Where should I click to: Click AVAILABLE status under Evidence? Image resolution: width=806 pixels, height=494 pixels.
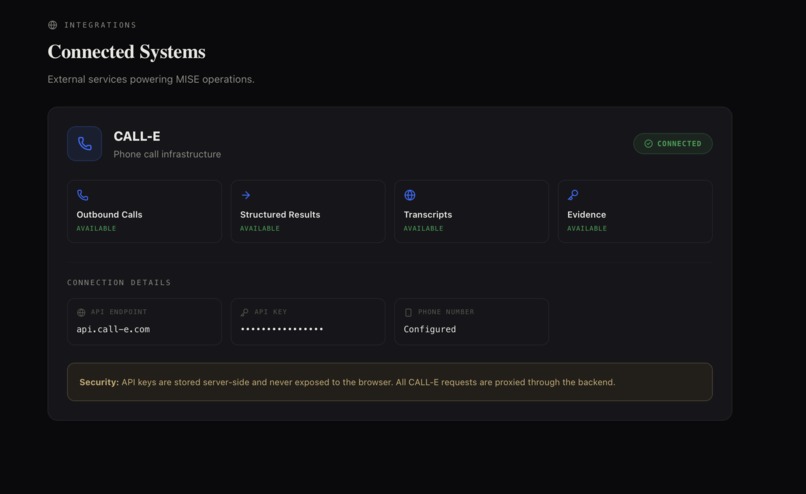pos(587,228)
